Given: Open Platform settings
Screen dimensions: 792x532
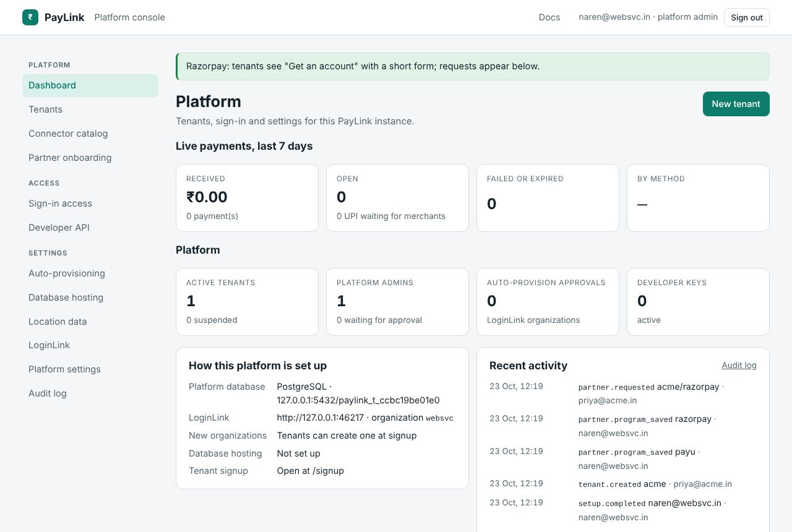Looking at the screenshot, I should click(x=90, y=369).
